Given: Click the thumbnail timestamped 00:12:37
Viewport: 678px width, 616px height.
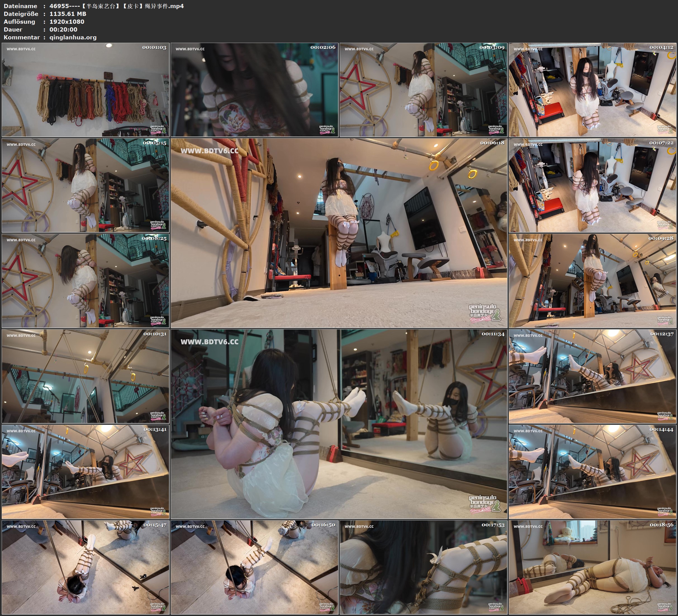Looking at the screenshot, I should point(593,376).
